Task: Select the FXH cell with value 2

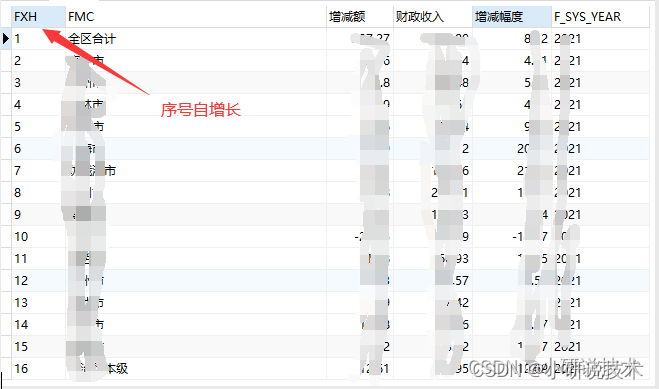Action: (x=38, y=60)
